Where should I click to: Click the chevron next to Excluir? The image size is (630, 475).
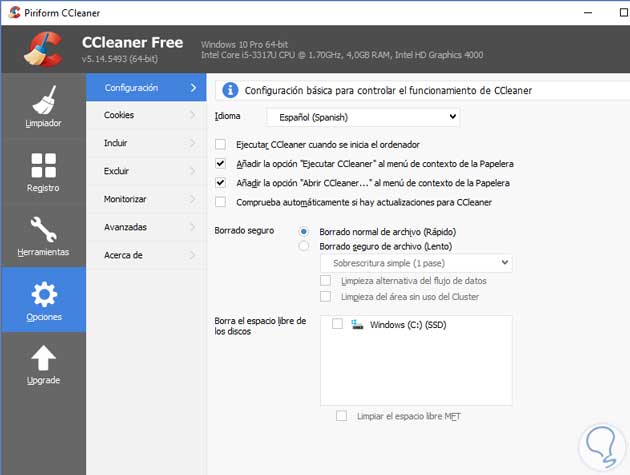192,171
